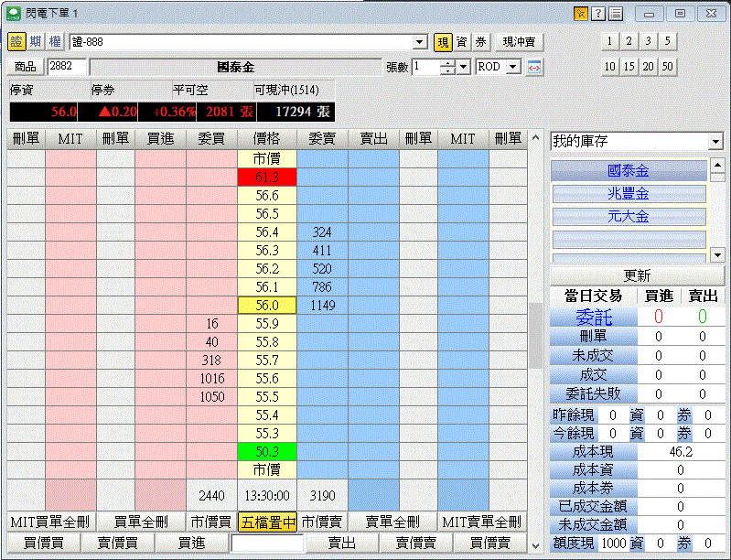Open the 我的庫存 inventory dropdown
Viewport: 731px width, 560px height.
(715, 142)
